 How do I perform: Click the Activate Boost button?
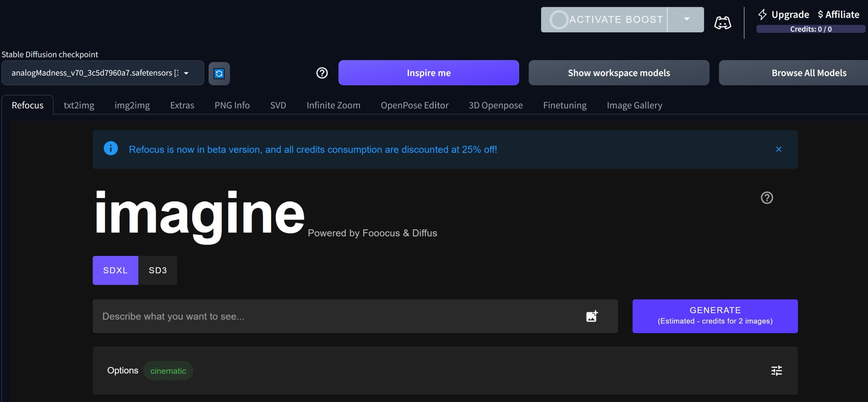click(604, 19)
